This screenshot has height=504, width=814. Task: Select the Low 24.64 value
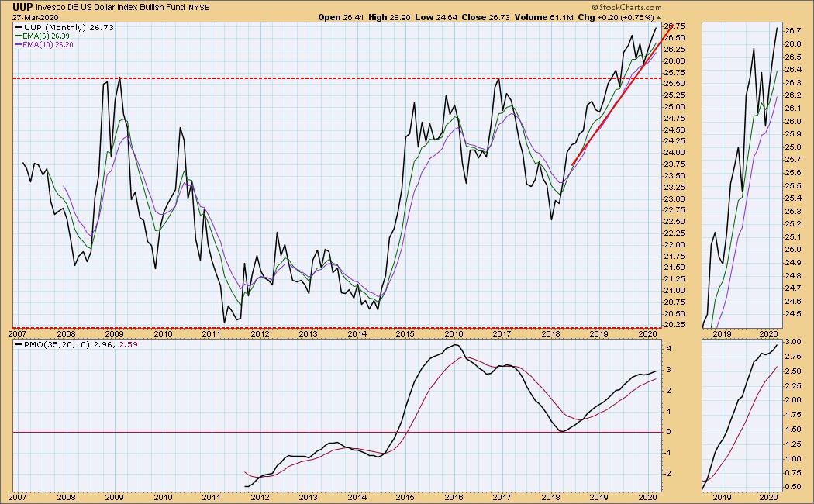coord(436,17)
